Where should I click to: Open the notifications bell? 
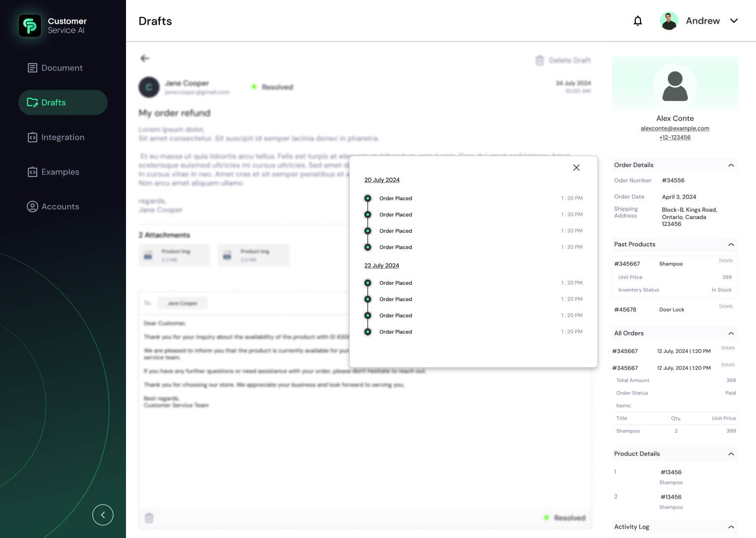[638, 21]
